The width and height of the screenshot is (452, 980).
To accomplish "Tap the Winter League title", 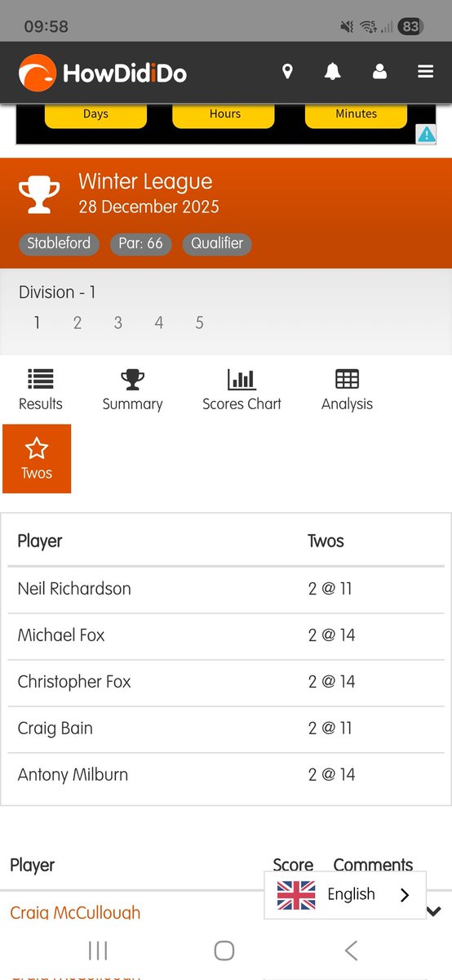I will [x=145, y=181].
